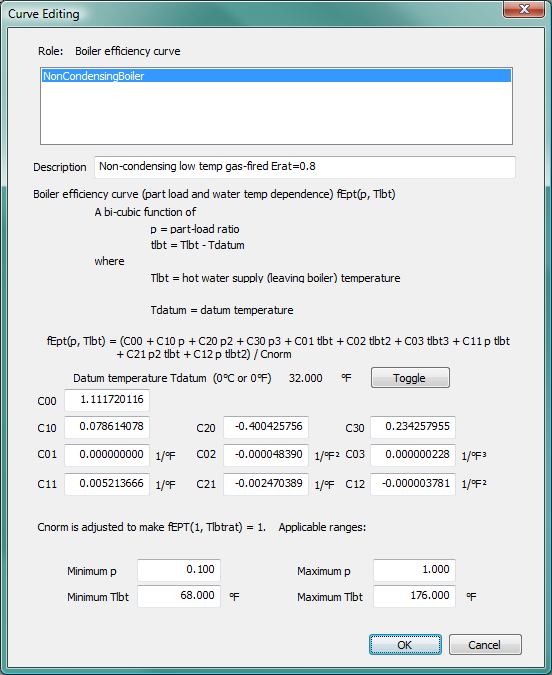
Task: Close the Curve Editing window
Action: (524, 9)
